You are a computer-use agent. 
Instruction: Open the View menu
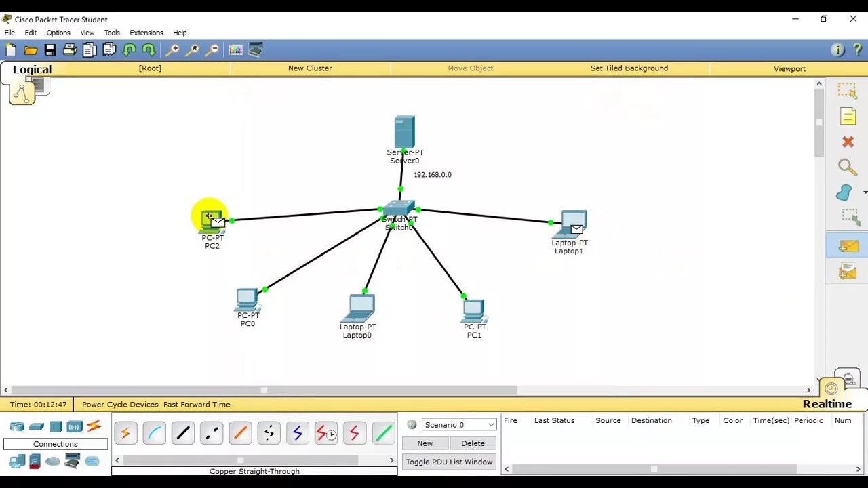click(x=87, y=33)
